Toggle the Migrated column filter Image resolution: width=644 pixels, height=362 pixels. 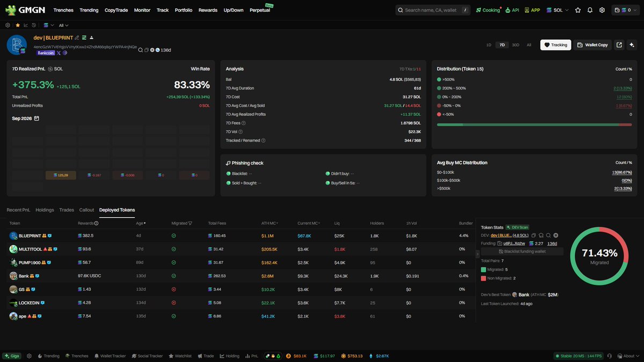click(190, 223)
